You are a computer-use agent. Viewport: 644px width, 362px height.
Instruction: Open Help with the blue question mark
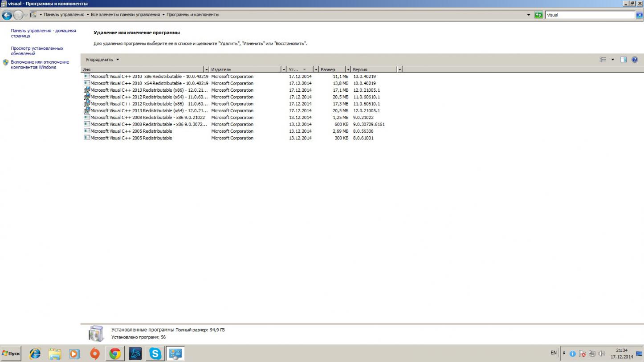point(635,60)
